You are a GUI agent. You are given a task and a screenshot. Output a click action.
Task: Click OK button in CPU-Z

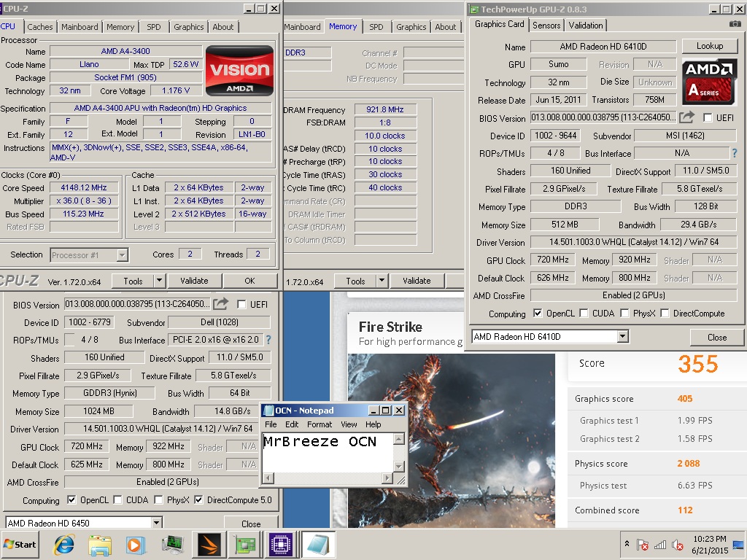(249, 281)
